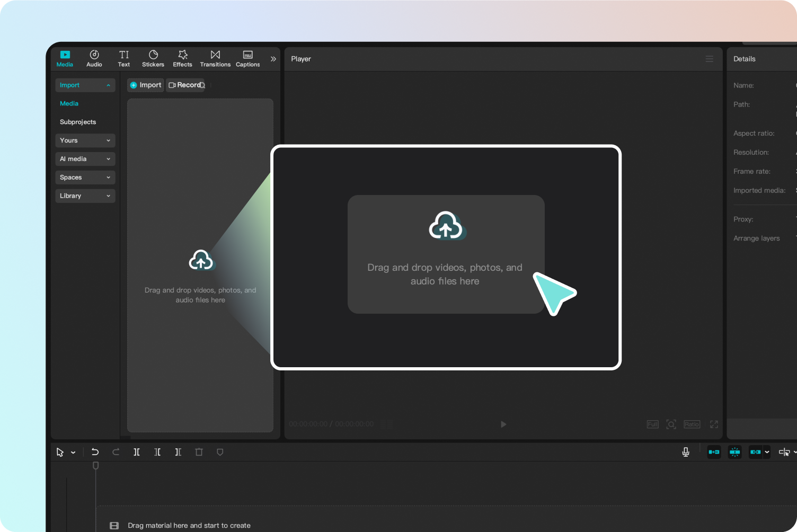The height and width of the screenshot is (532, 797).
Task: Select the Stickers panel
Action: coord(153,58)
